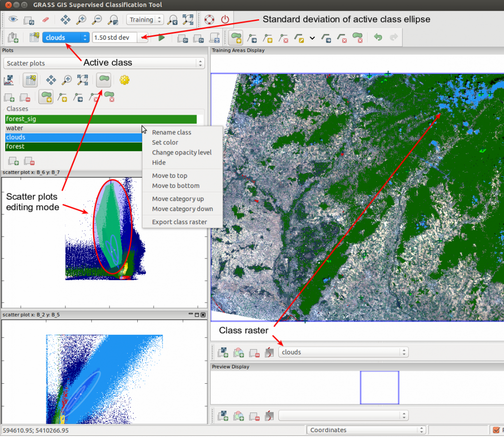Screen dimensions: 504x437
Task: Toggle scatter plots editing mode button
Action: point(104,80)
